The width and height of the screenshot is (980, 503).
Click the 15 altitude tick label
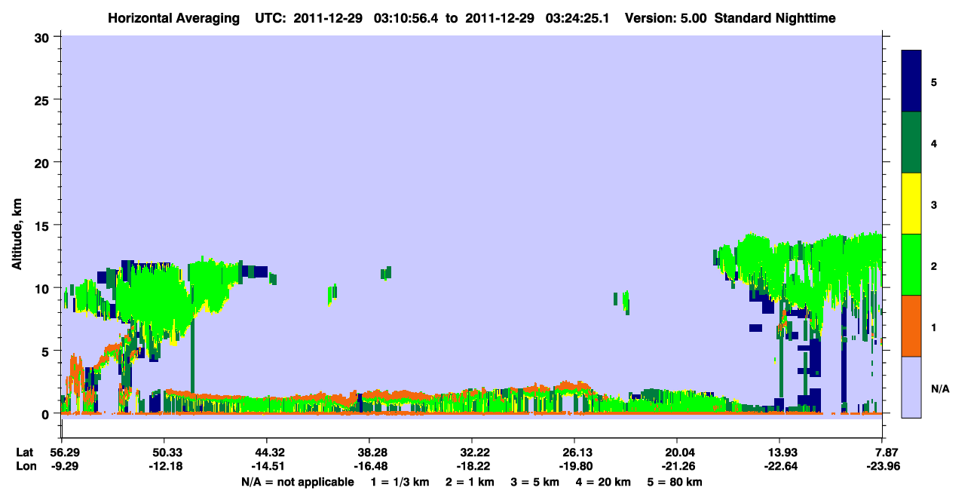click(44, 225)
